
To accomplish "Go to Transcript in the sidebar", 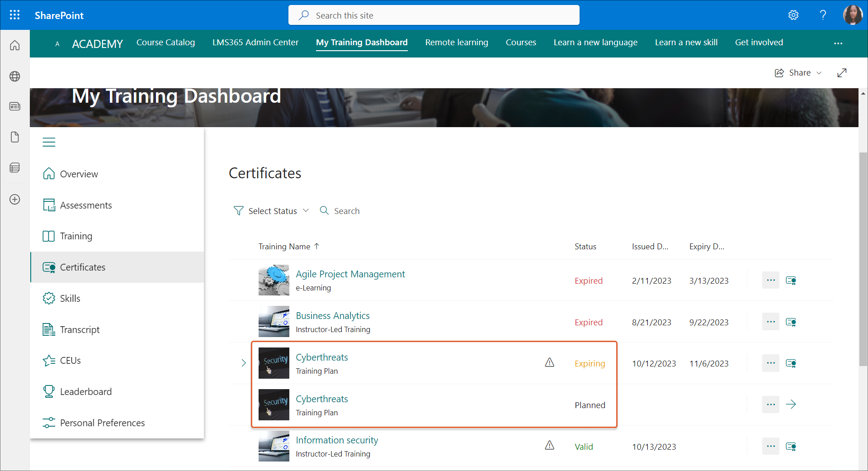I will pos(80,330).
